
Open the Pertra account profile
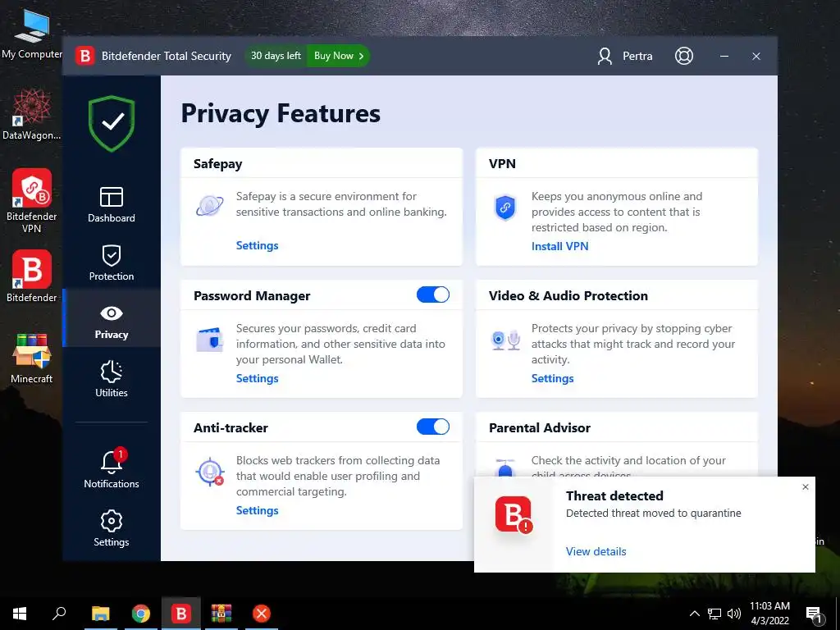pyautogui.click(x=624, y=56)
